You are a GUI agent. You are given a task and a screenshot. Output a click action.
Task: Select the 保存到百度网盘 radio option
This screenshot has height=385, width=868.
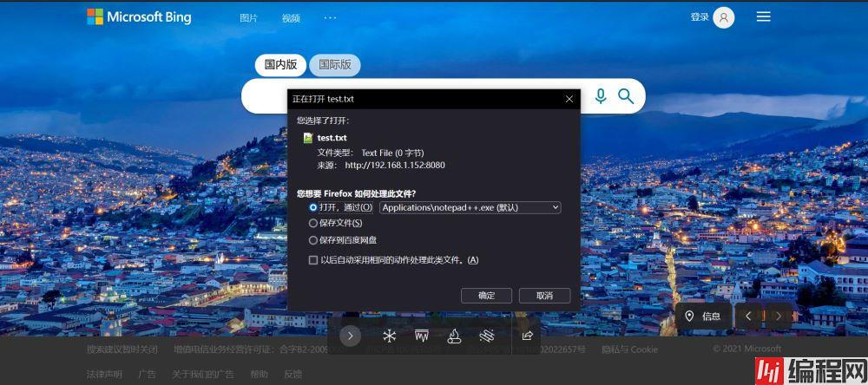pos(313,241)
